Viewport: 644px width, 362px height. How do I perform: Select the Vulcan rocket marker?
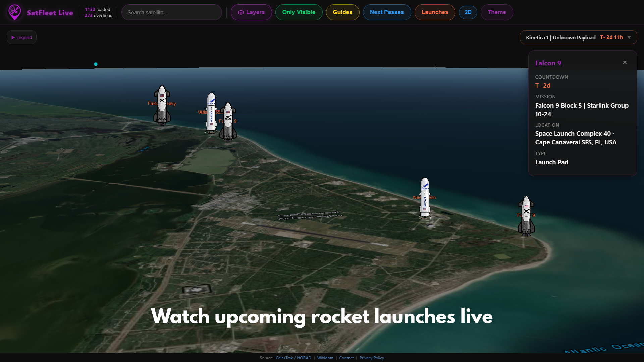coord(211,113)
